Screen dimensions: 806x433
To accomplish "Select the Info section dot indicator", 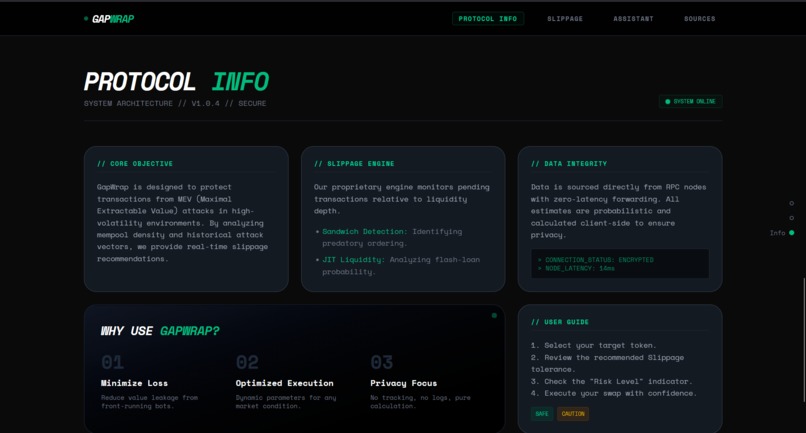I will pyautogui.click(x=792, y=233).
